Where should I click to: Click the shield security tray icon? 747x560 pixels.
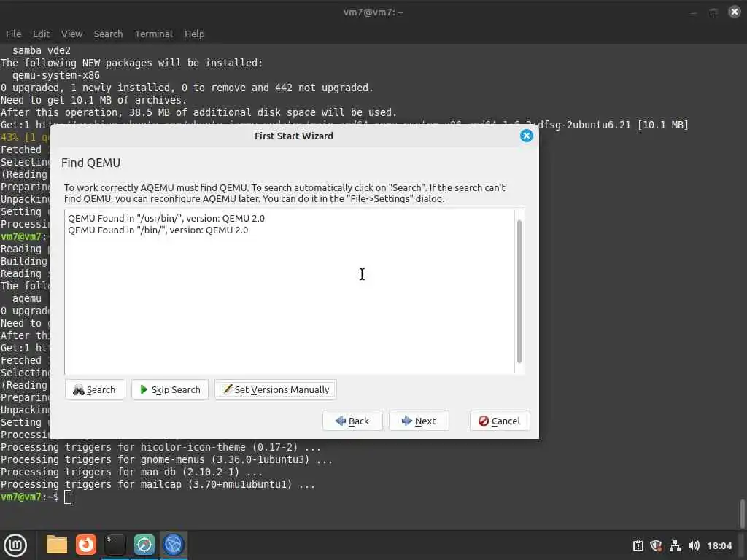(x=656, y=545)
